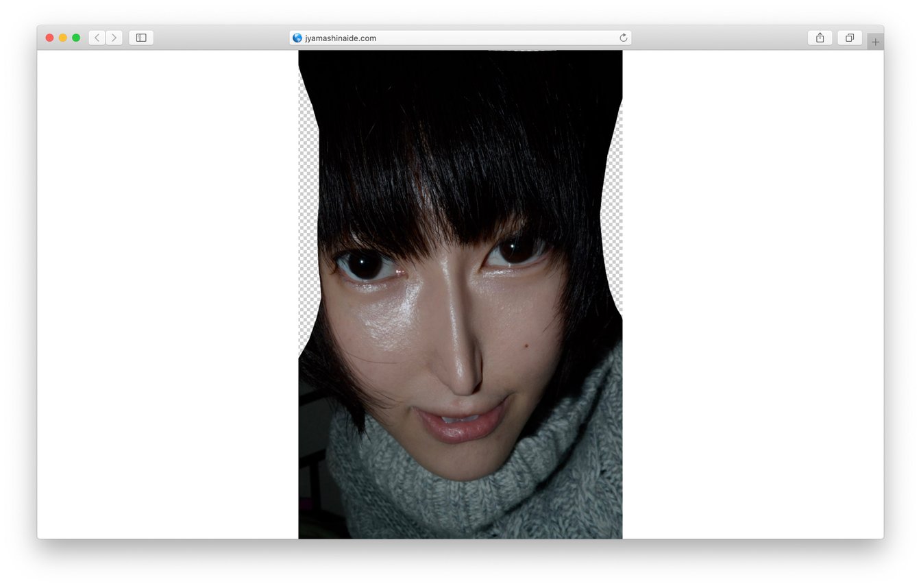Reload the current page
921x588 pixels.
(623, 38)
